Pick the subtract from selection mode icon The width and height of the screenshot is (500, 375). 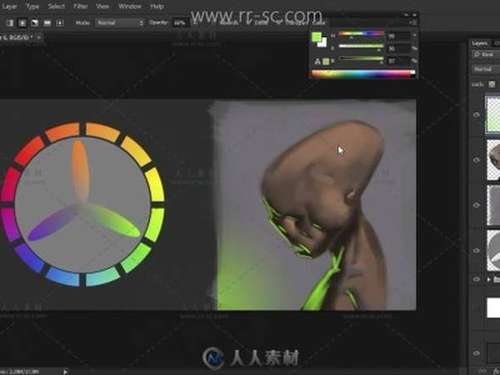tap(35, 23)
